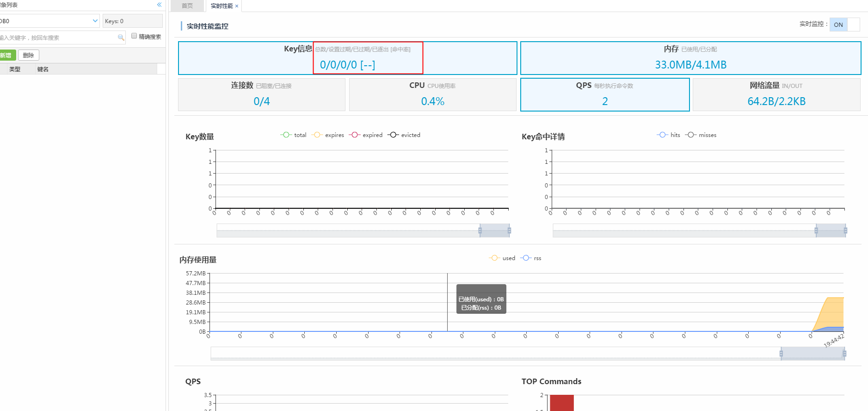Select the CPU usage card showing 0.4%

(x=433, y=94)
